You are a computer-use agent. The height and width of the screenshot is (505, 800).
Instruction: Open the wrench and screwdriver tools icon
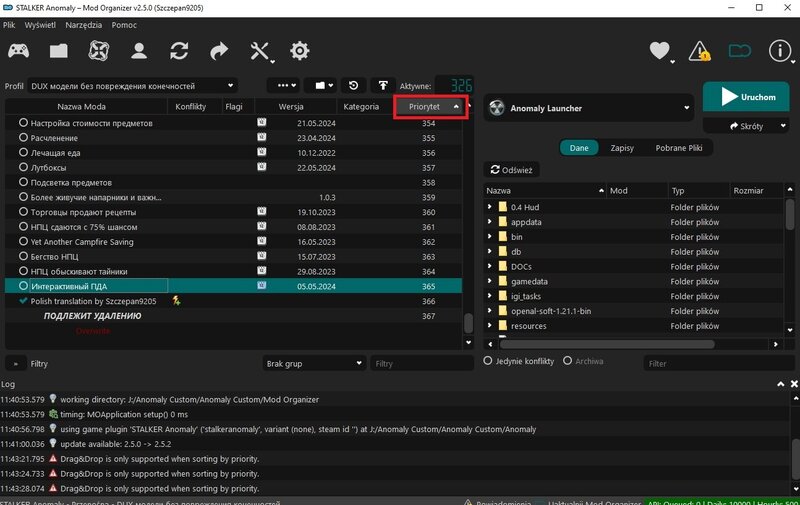[260, 50]
